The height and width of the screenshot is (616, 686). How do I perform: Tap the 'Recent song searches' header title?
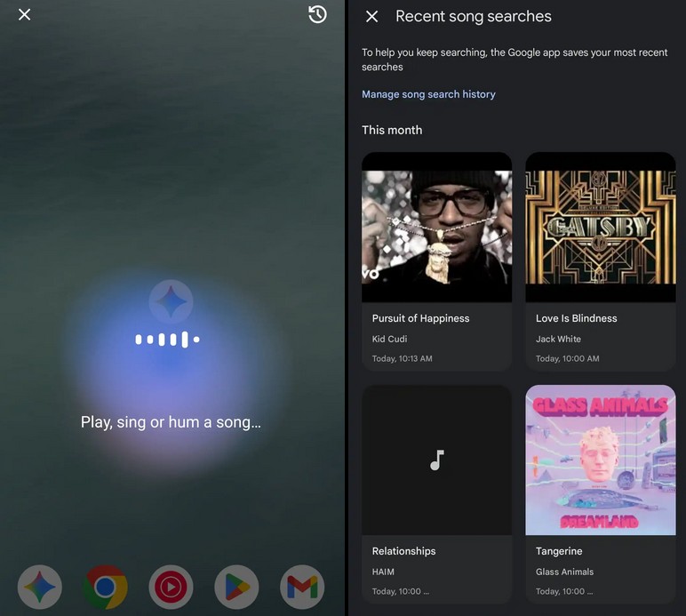click(474, 17)
